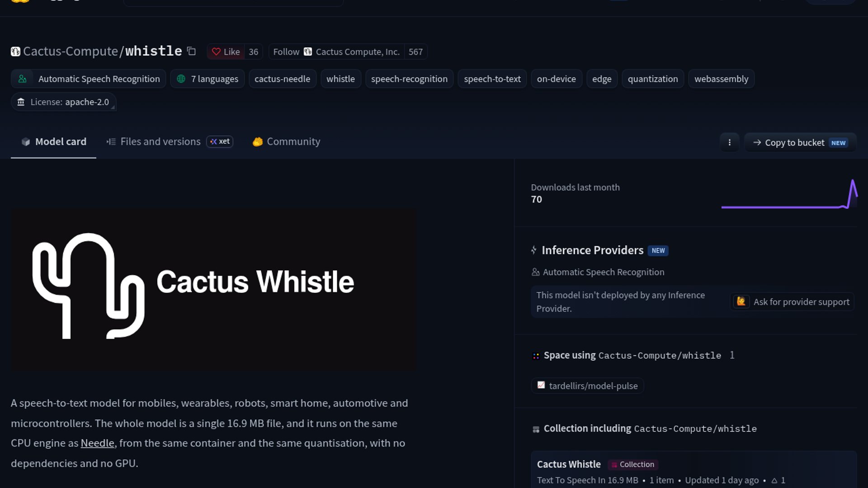Open the three-dot more options menu

pos(729,142)
